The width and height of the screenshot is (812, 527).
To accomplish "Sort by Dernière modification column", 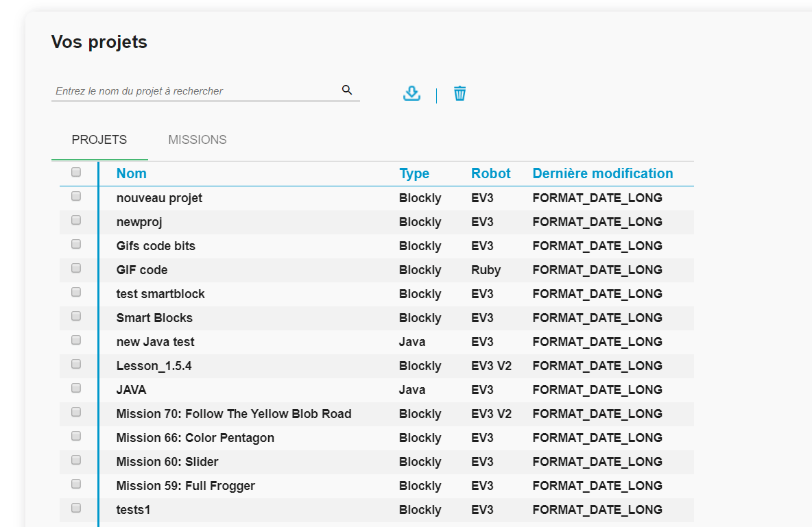I will (x=602, y=173).
